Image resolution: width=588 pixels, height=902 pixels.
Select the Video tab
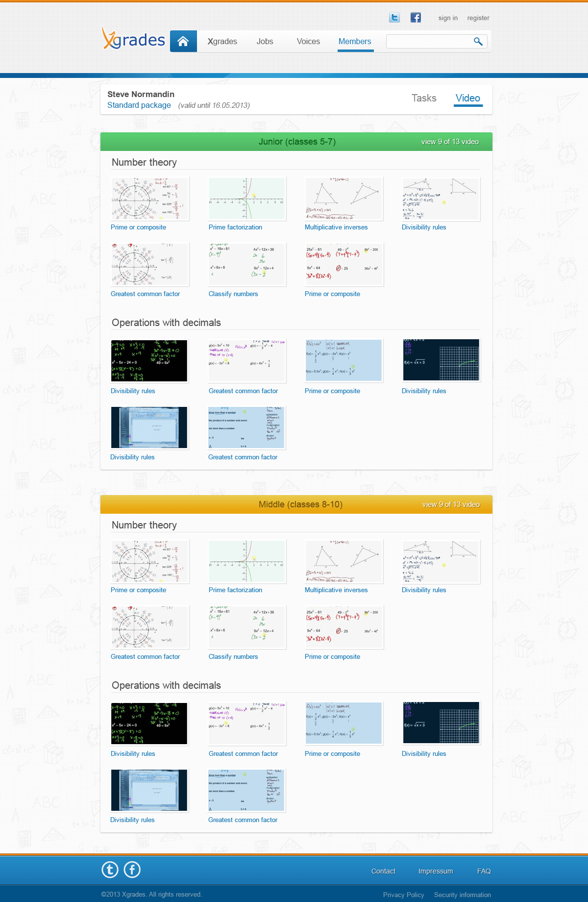coord(468,98)
